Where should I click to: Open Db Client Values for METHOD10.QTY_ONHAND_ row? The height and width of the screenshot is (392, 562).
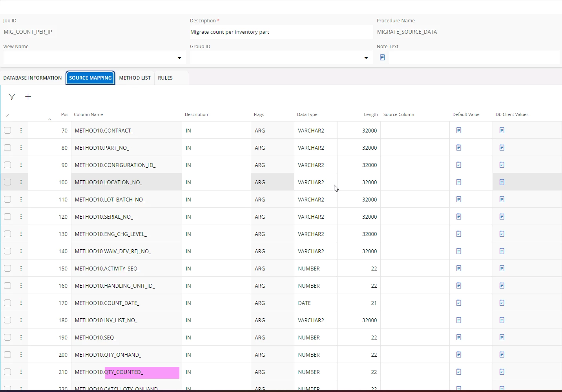click(502, 355)
